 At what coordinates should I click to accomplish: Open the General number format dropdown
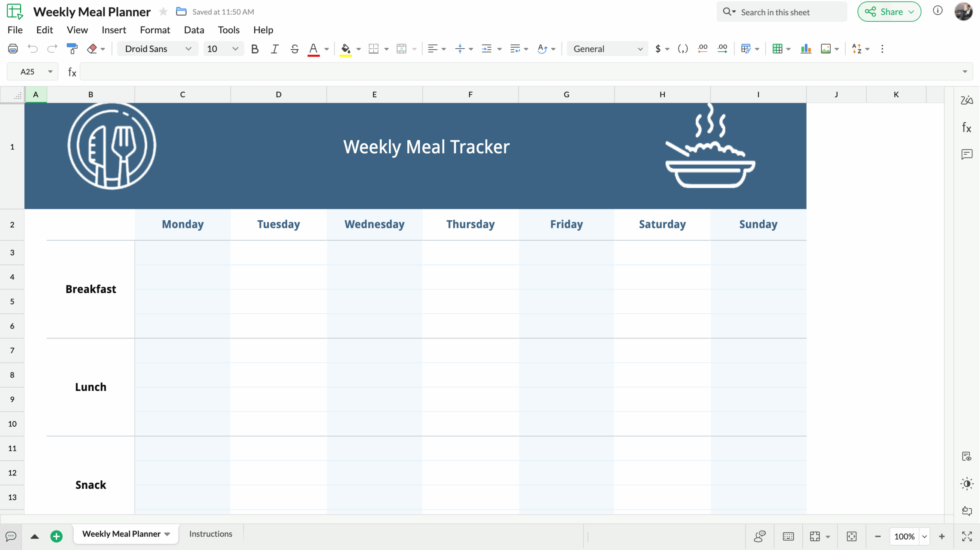607,49
